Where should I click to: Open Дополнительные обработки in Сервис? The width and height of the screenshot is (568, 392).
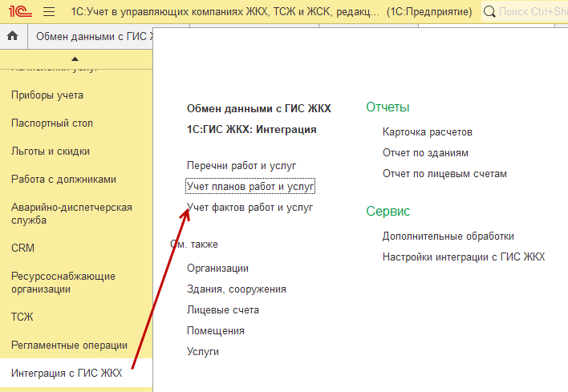pyautogui.click(x=448, y=236)
